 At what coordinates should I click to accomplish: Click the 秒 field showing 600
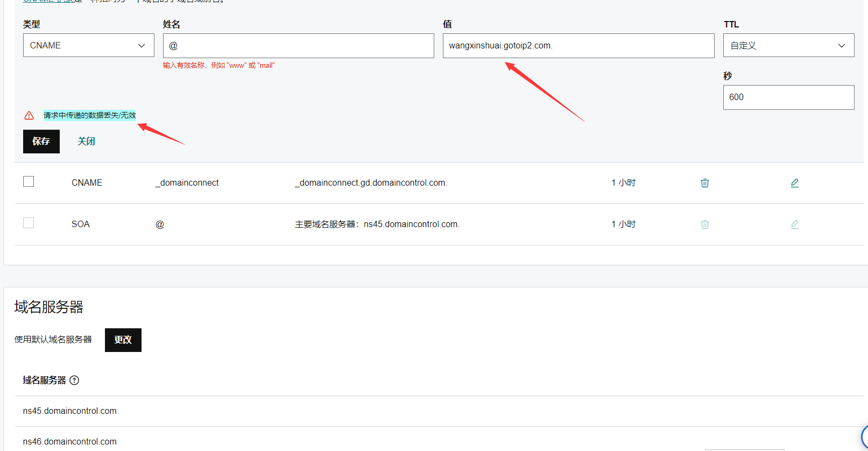point(788,97)
